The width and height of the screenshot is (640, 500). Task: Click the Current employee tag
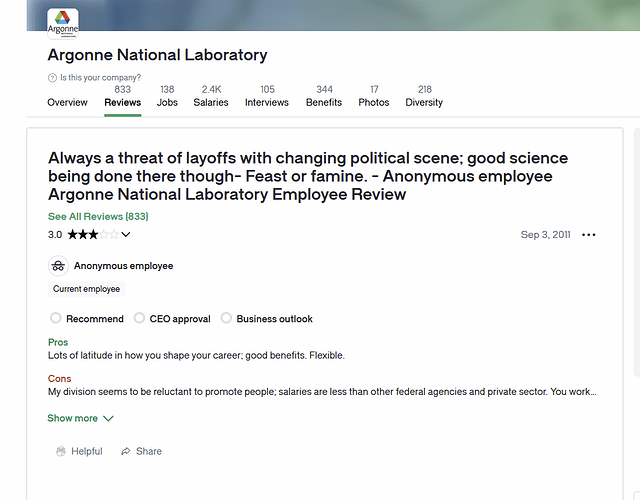[86, 289]
